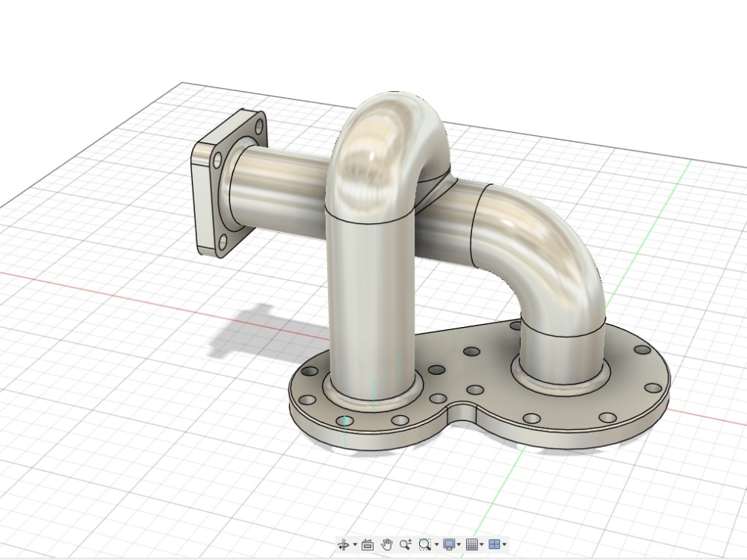Expand the Zoom Window dropdown arrow
Viewport: 747px width, 560px height.
point(436,545)
